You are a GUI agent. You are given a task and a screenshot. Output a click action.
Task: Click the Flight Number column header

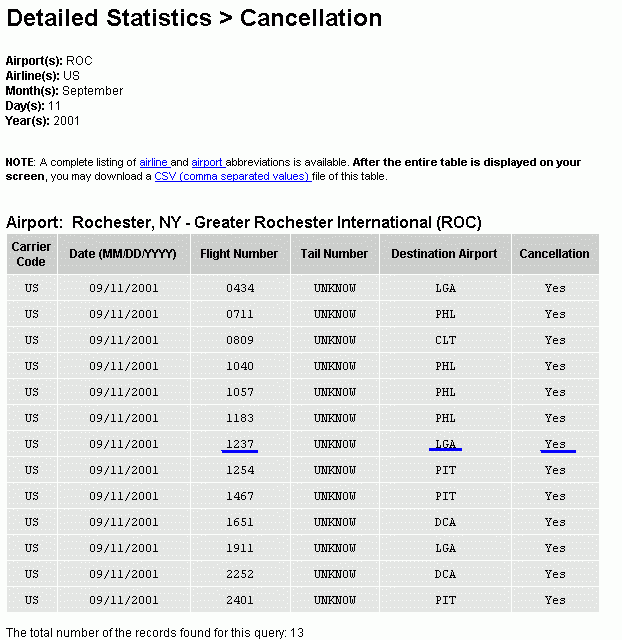click(240, 254)
